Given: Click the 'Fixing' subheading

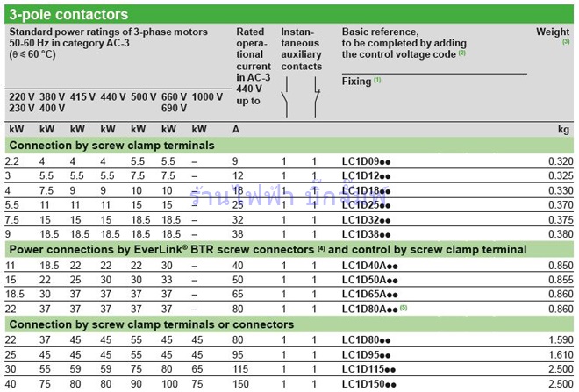Looking at the screenshot, I should 357,82.
